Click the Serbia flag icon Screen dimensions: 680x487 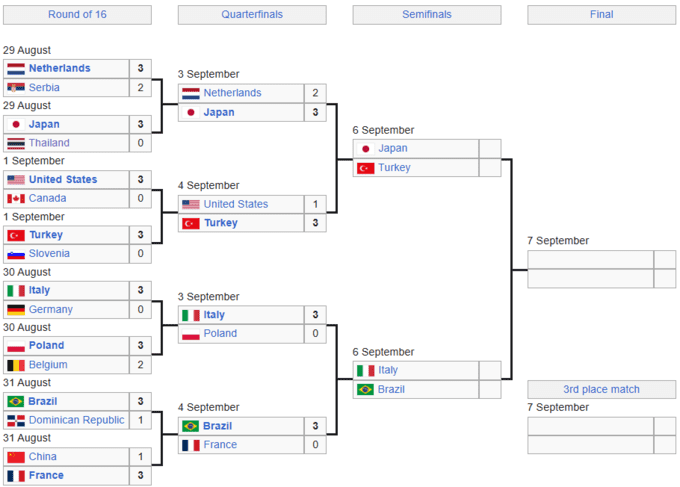click(x=15, y=88)
